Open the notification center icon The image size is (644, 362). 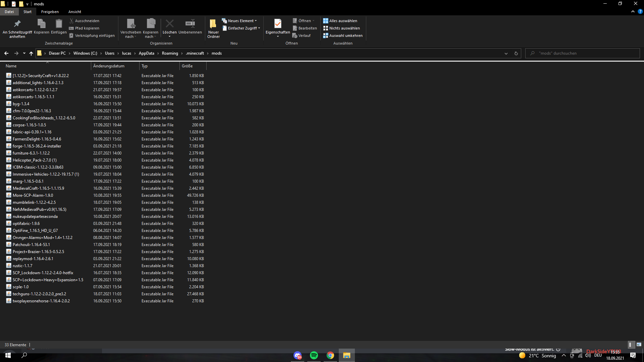point(633,356)
